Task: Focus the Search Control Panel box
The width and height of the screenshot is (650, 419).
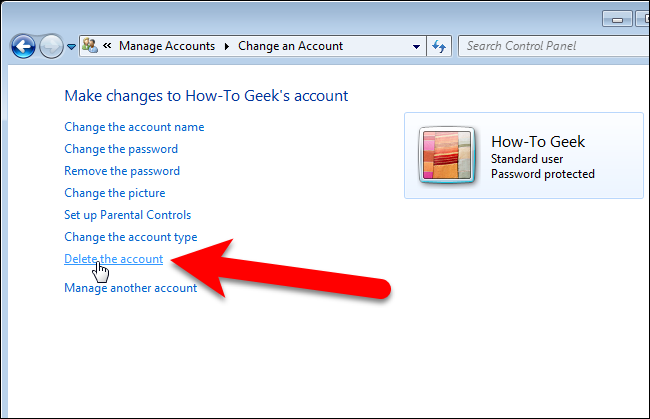Action: click(x=550, y=46)
